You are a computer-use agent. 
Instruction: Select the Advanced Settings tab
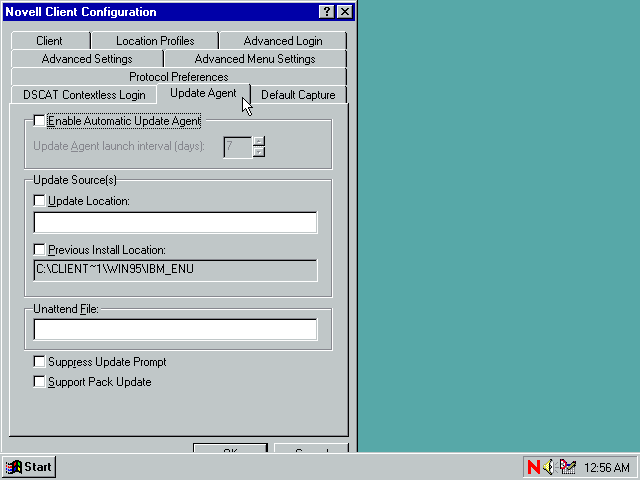pyautogui.click(x=87, y=59)
